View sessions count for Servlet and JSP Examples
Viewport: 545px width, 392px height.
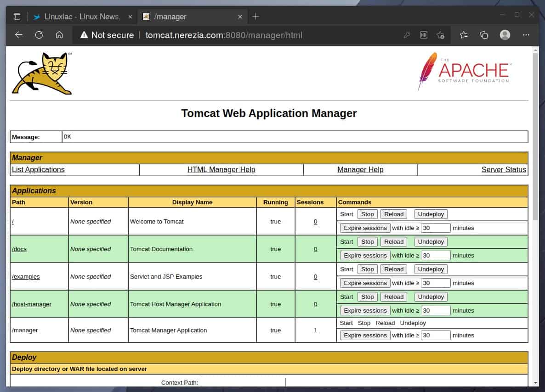[x=315, y=276]
